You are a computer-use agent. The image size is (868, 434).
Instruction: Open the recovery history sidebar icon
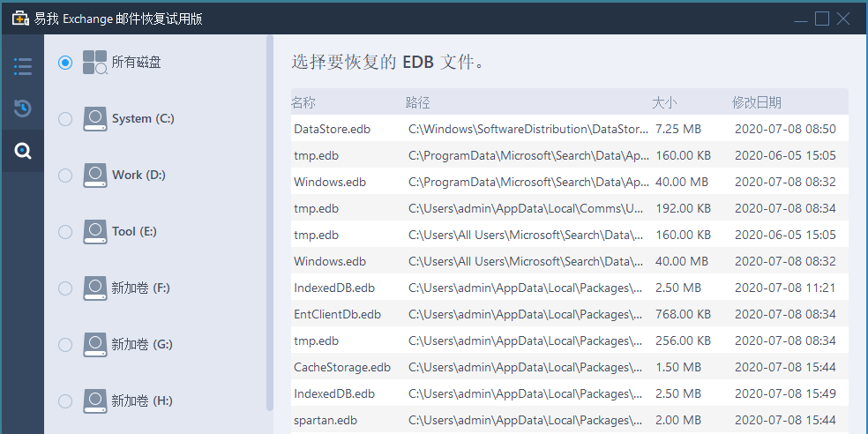point(23,108)
